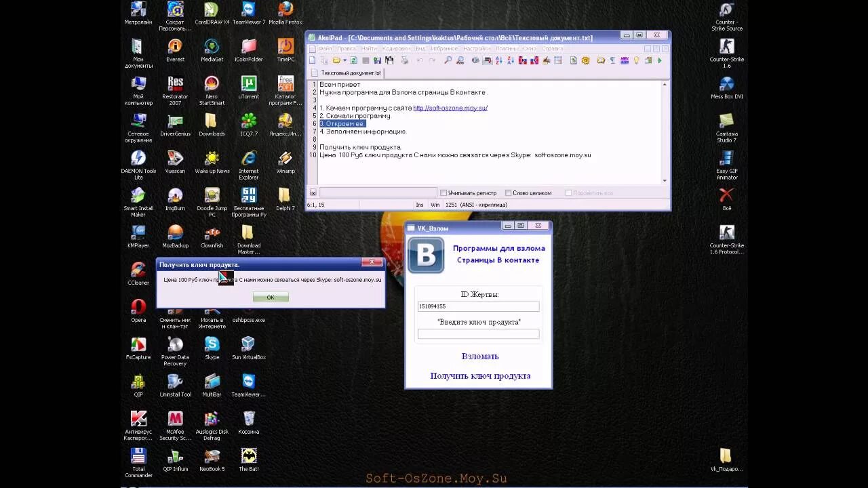The height and width of the screenshot is (488, 868).
Task: Click the VK logo in VK_Взлом window
Action: pos(426,255)
